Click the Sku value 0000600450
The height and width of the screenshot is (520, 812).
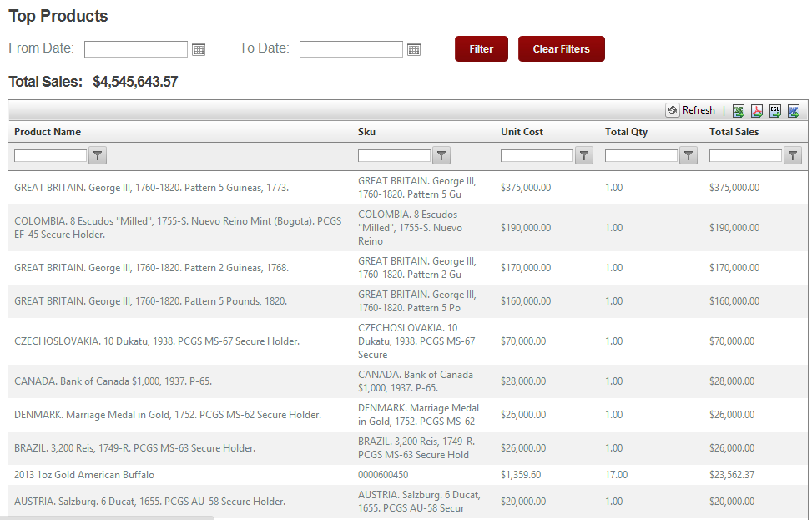coord(383,474)
